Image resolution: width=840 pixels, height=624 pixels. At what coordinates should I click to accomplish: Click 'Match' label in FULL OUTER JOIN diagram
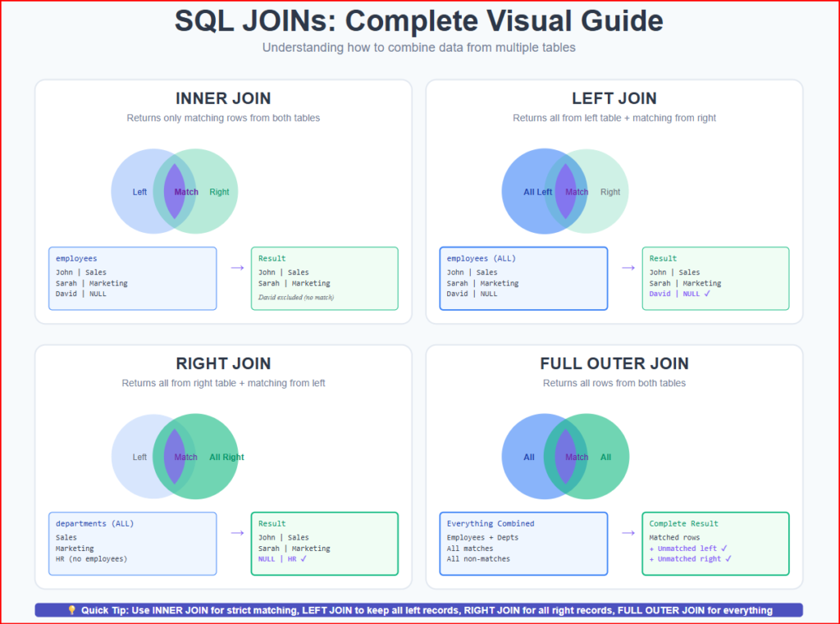tap(577, 457)
